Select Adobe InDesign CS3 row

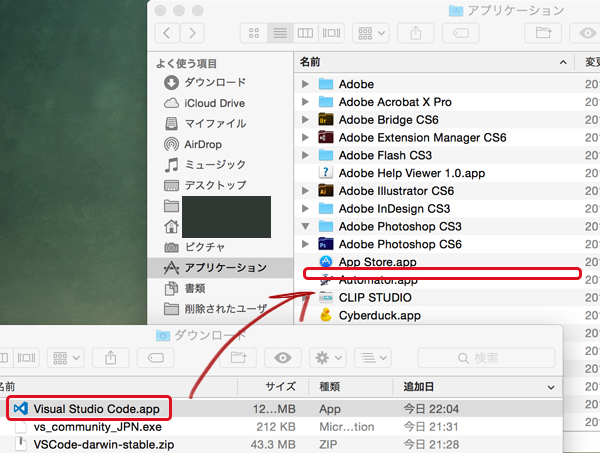coord(447,209)
